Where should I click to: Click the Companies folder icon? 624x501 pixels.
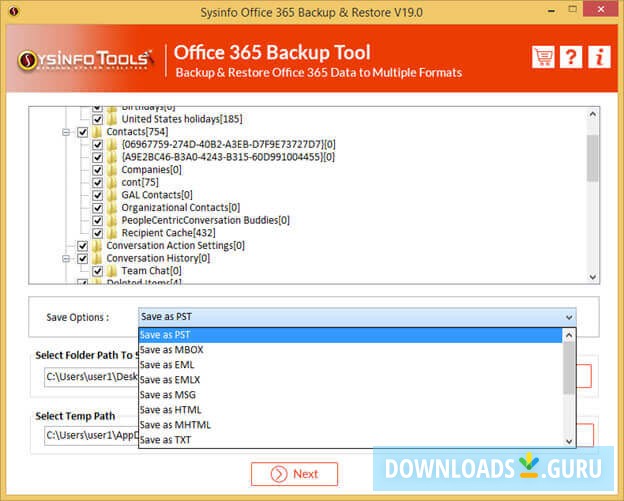112,170
